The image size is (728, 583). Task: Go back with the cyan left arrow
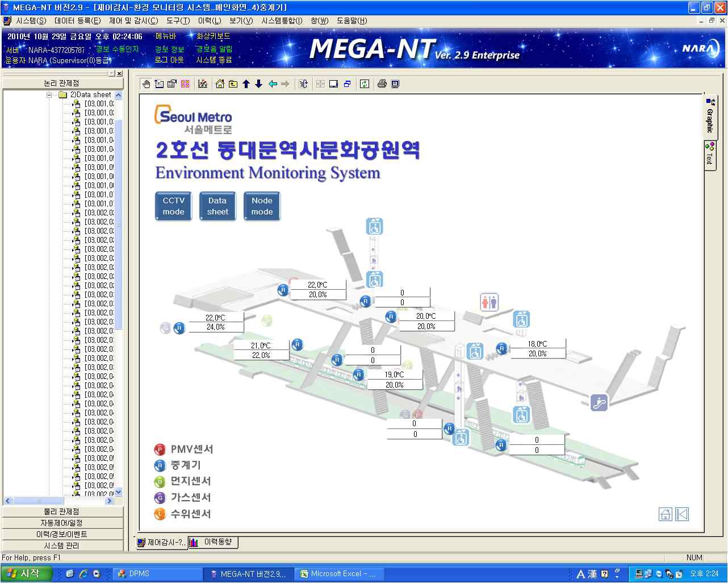point(273,84)
